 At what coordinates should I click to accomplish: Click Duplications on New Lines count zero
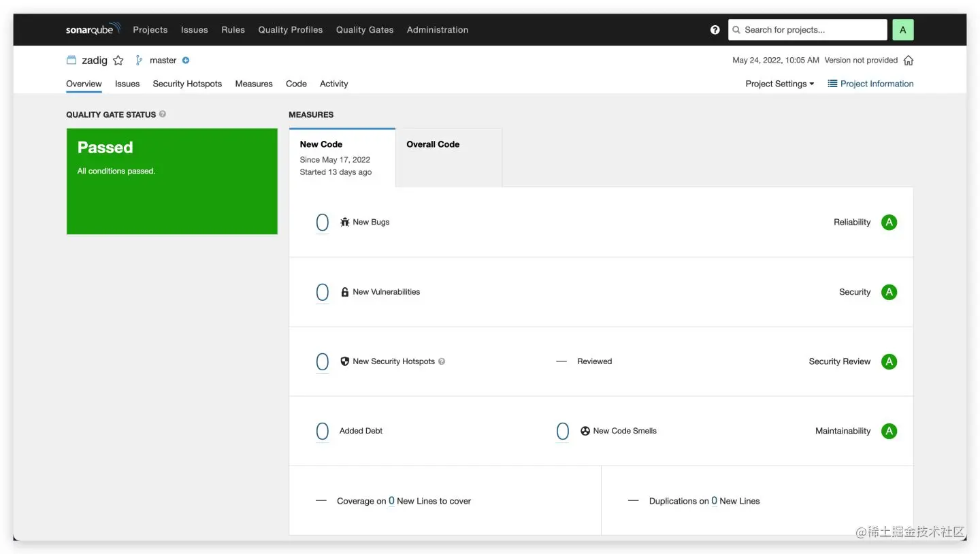[x=715, y=501]
